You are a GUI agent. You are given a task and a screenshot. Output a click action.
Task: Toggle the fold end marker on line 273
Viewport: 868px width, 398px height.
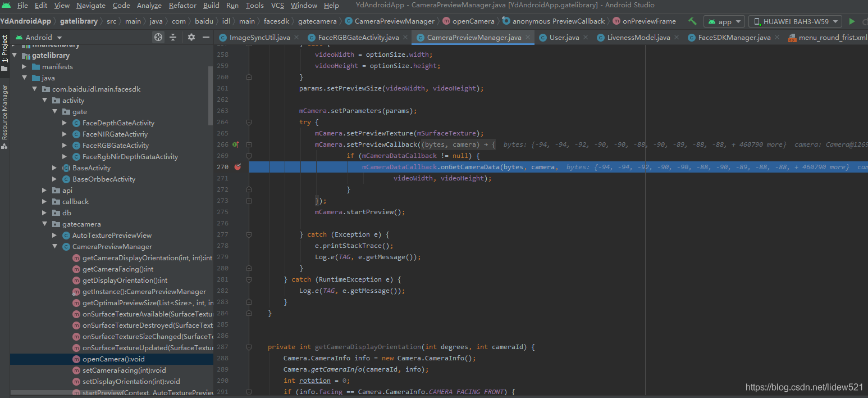249,201
